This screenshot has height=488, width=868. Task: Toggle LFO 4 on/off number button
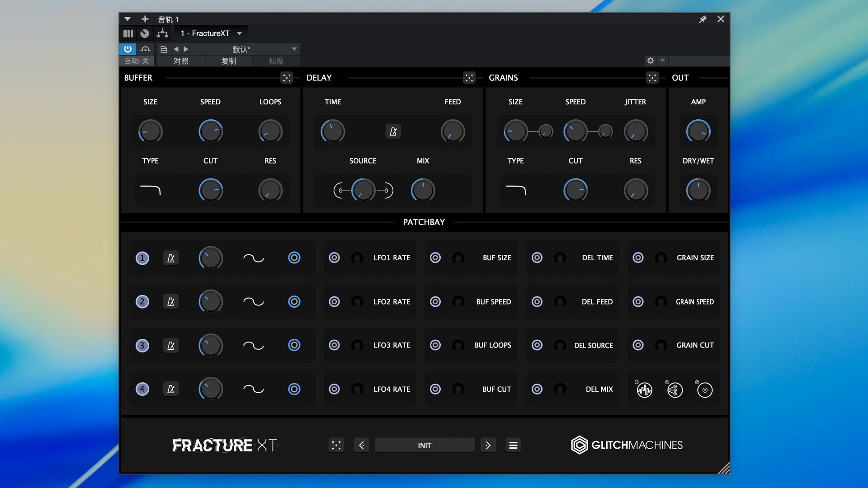click(x=142, y=389)
